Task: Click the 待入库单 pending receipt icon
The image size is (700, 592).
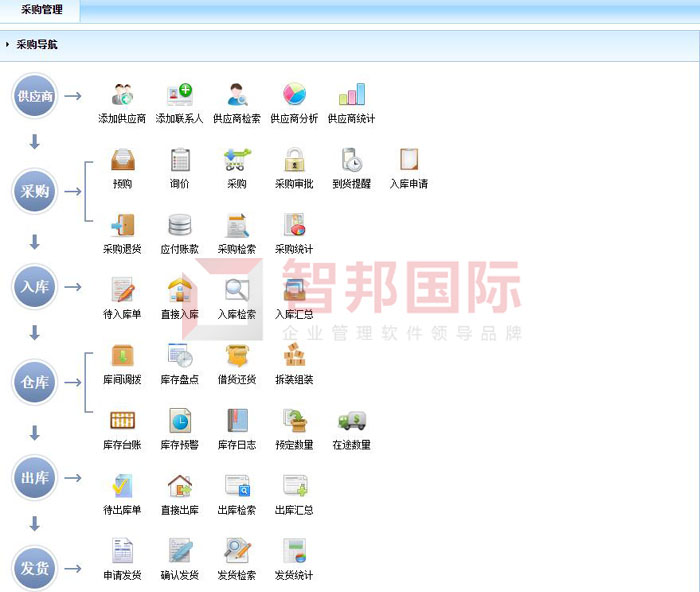Action: tap(122, 291)
